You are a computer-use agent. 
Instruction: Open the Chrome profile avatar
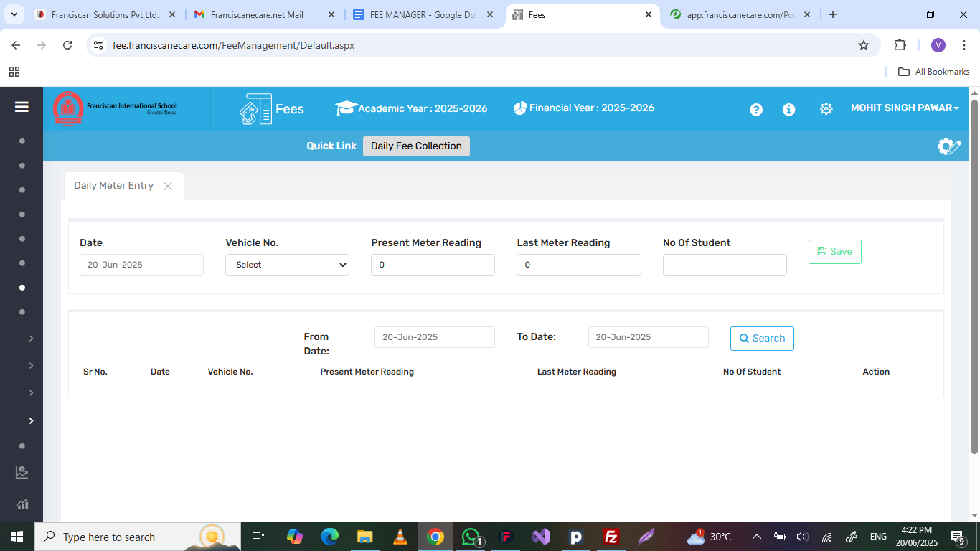(938, 45)
